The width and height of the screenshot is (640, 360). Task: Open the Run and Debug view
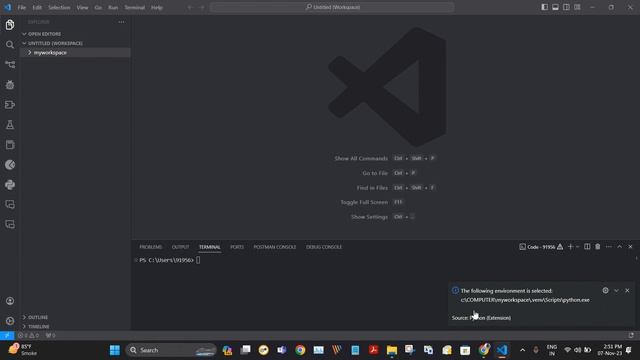tap(10, 84)
